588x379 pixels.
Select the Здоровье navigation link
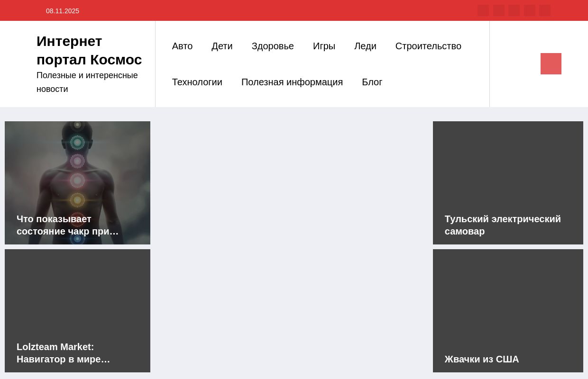273,46
